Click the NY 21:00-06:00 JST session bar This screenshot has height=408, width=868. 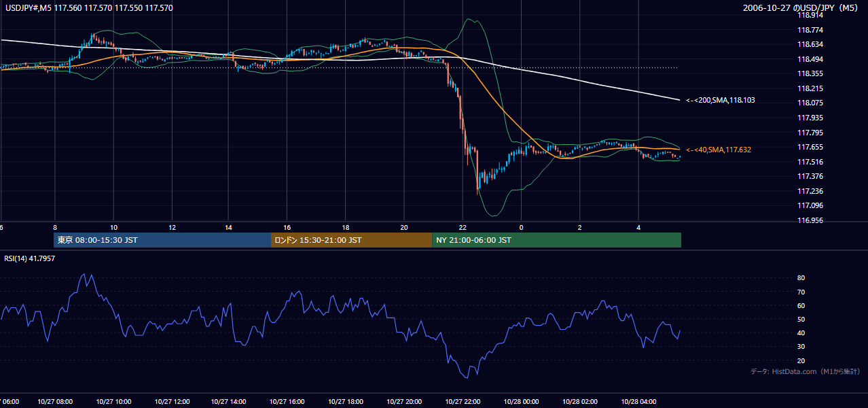point(556,240)
